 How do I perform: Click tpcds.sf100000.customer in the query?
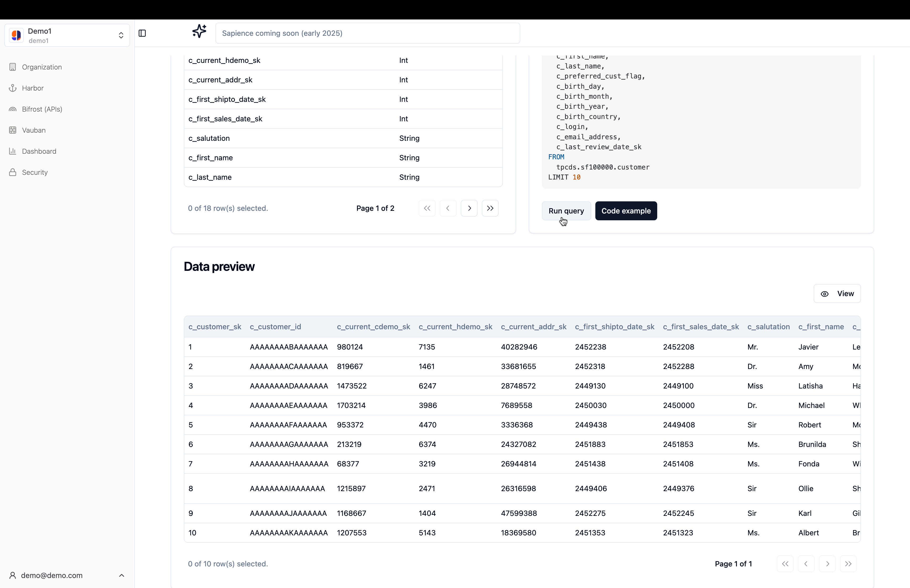(603, 167)
